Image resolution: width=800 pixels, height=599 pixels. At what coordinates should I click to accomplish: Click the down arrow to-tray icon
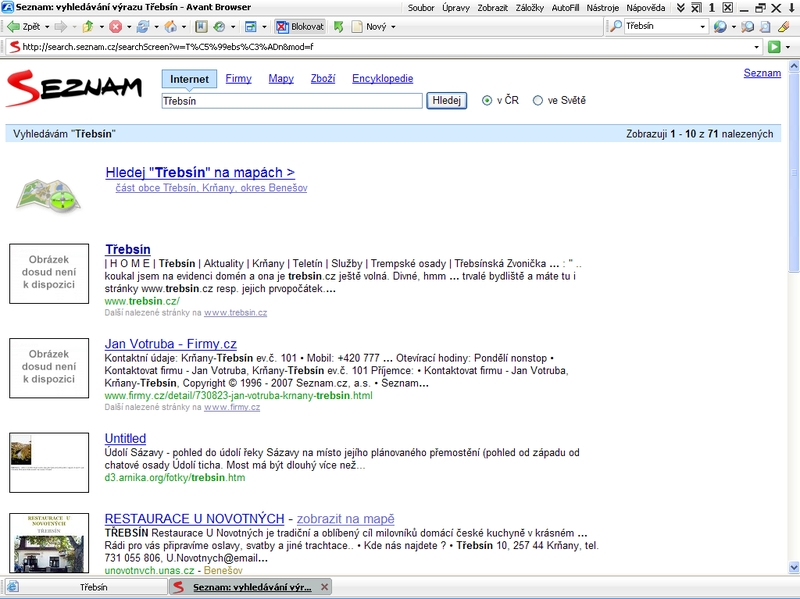coord(792,8)
